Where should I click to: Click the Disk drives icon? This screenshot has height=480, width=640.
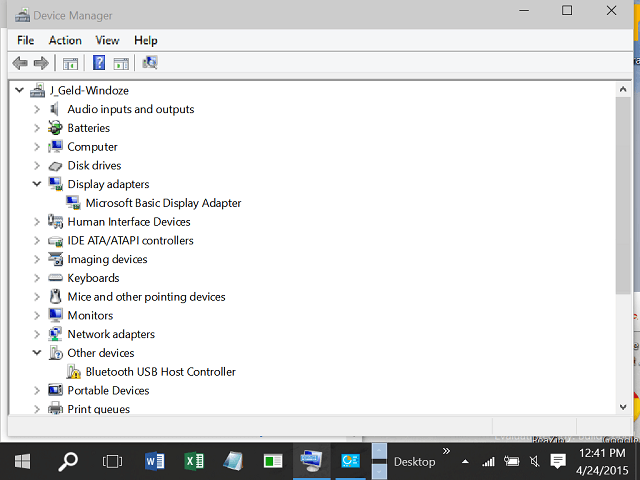55,166
